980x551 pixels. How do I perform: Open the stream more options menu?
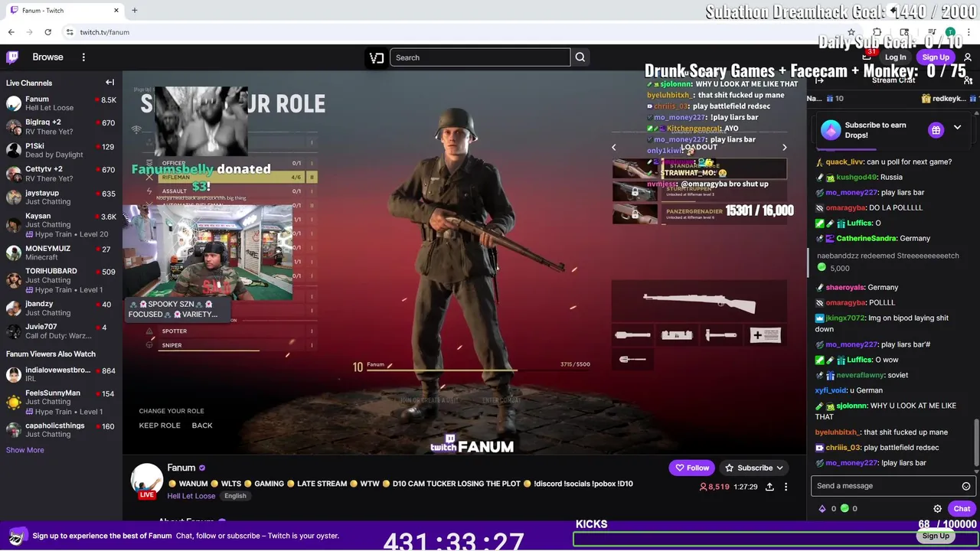(x=786, y=487)
